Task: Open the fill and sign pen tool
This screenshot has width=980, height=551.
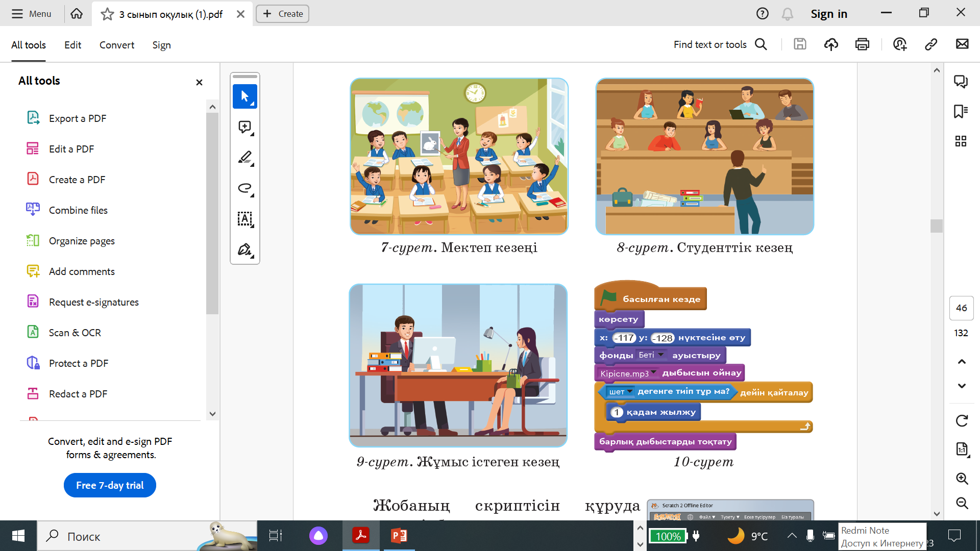Action: point(245,249)
